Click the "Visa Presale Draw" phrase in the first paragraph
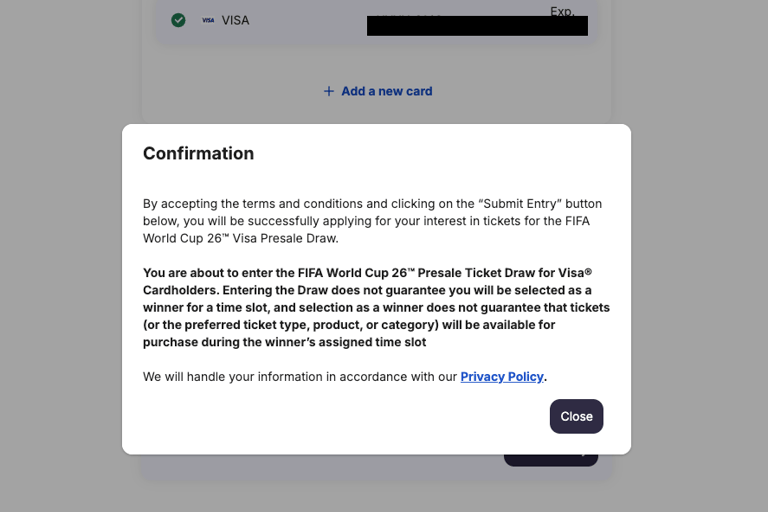 285,239
